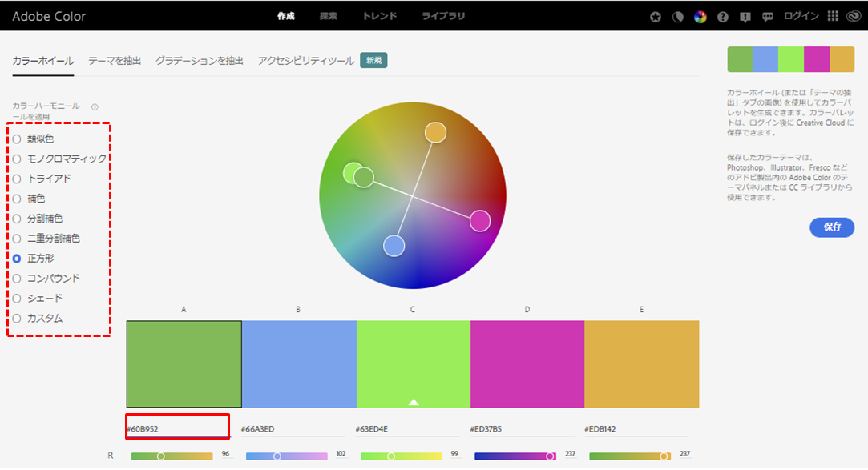Click the R value 96 for color A
868x470 pixels.
[225, 454]
